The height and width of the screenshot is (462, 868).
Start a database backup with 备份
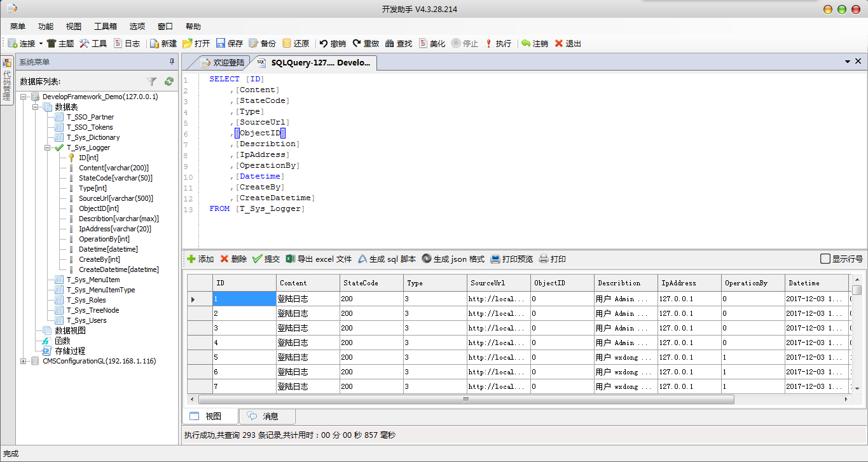262,44
